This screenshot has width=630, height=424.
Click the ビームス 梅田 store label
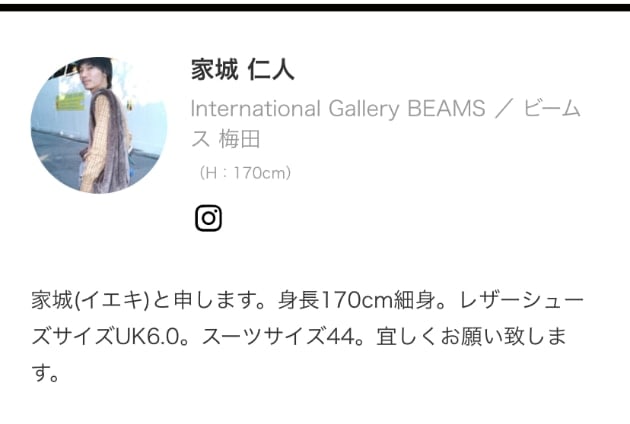[x=386, y=124]
